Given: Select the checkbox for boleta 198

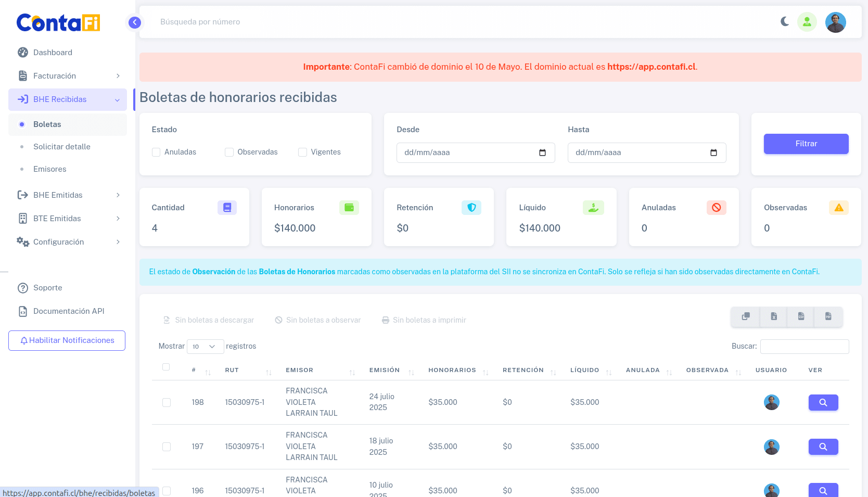Looking at the screenshot, I should coord(167,402).
